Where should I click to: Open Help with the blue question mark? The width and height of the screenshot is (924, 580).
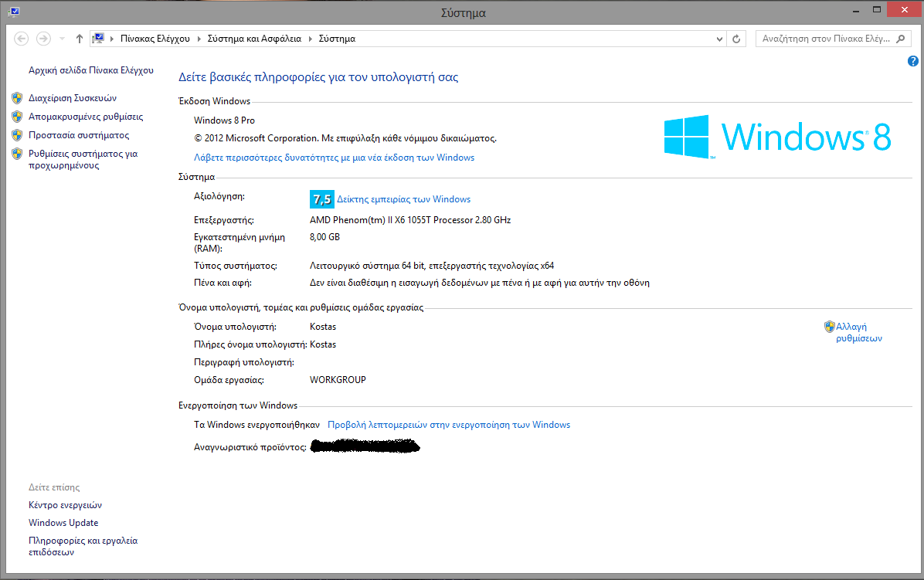(913, 61)
